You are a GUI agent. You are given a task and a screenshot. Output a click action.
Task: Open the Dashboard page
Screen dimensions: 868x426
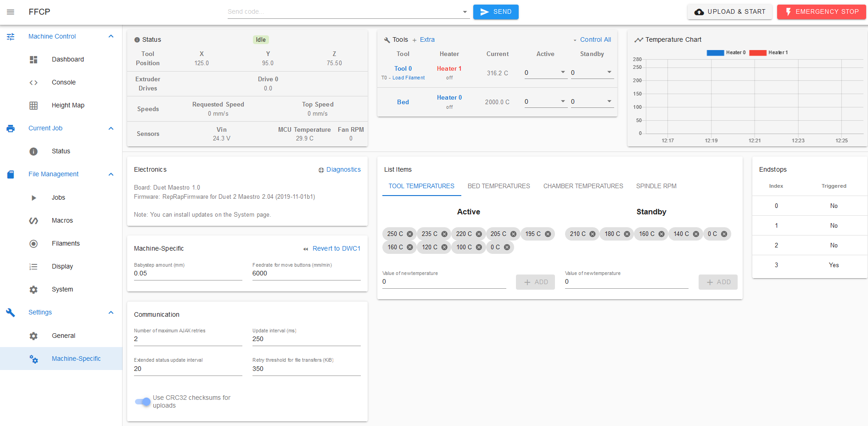click(x=68, y=59)
